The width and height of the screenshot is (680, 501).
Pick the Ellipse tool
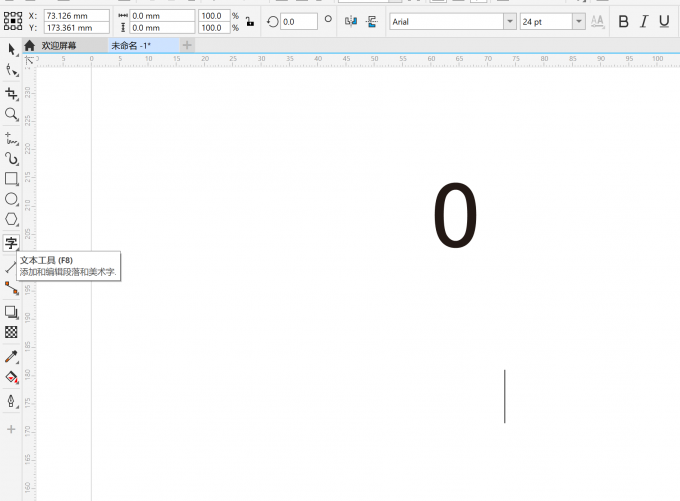(11, 199)
